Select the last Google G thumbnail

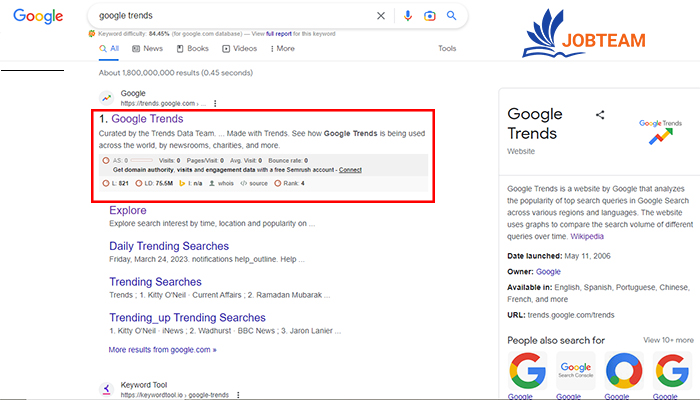click(672, 371)
